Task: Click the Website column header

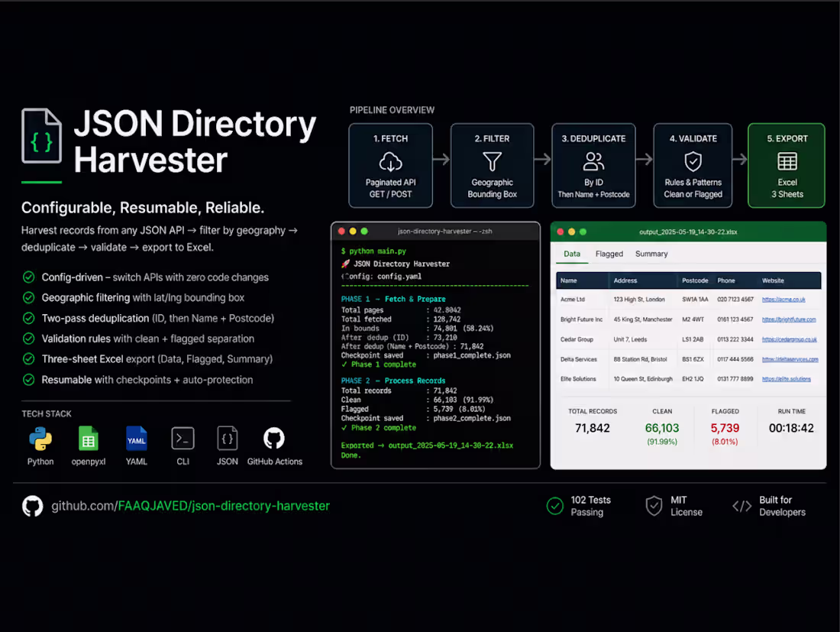Action: 773,281
